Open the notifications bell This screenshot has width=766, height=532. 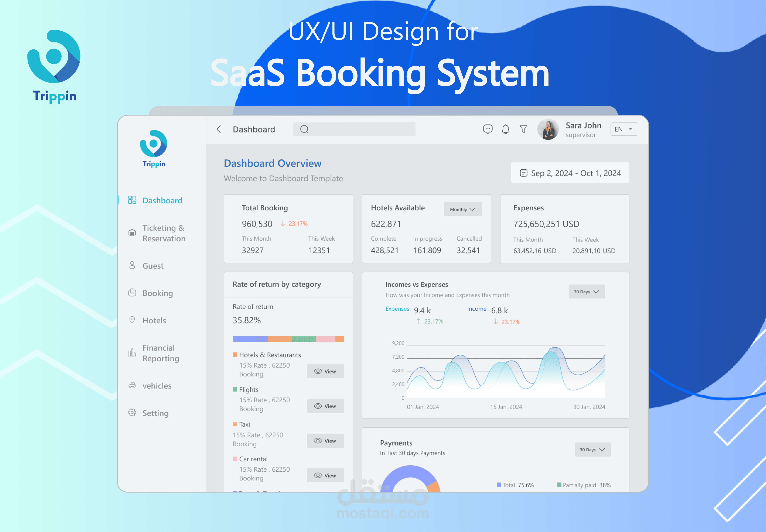click(506, 129)
